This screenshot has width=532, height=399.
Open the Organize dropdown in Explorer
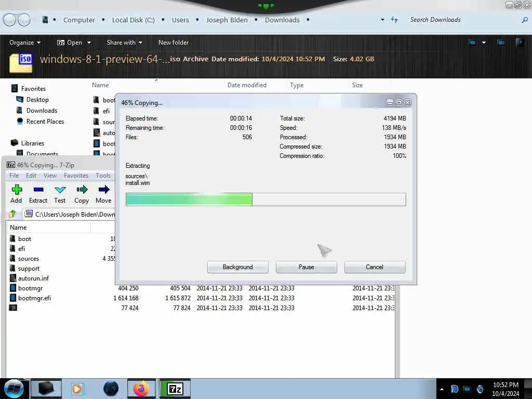coord(25,43)
